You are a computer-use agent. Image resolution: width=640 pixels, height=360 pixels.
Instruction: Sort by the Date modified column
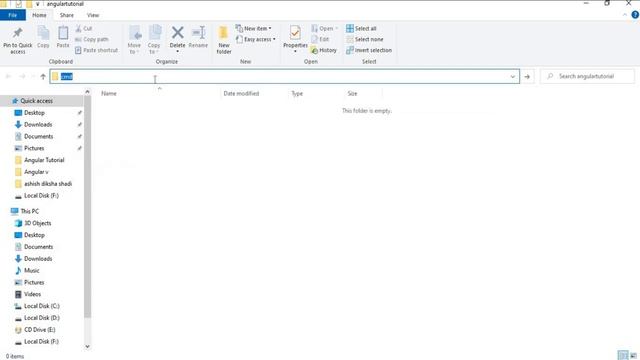(241, 93)
